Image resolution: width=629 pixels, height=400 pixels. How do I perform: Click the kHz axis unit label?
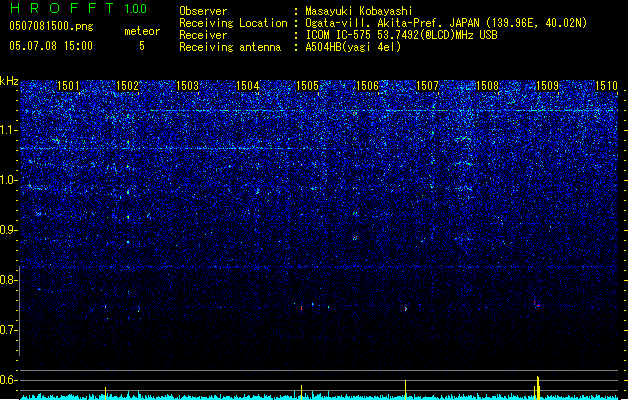point(9,81)
